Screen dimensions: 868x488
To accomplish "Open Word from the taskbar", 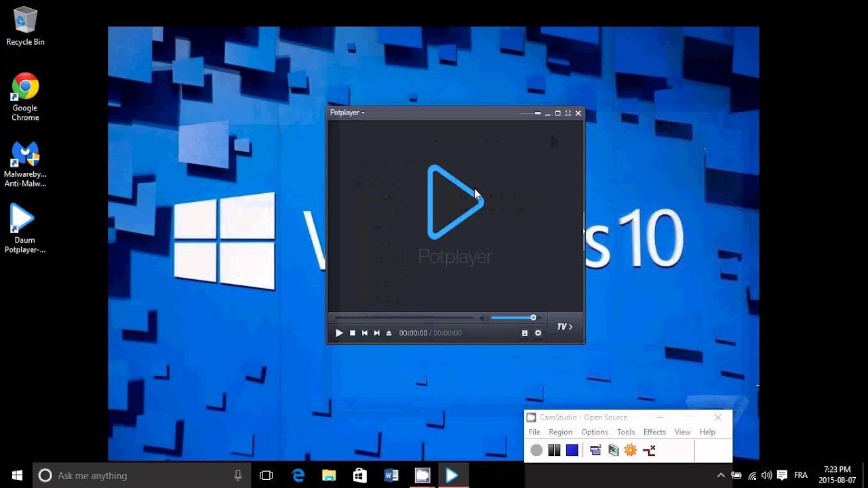I will pyautogui.click(x=391, y=475).
